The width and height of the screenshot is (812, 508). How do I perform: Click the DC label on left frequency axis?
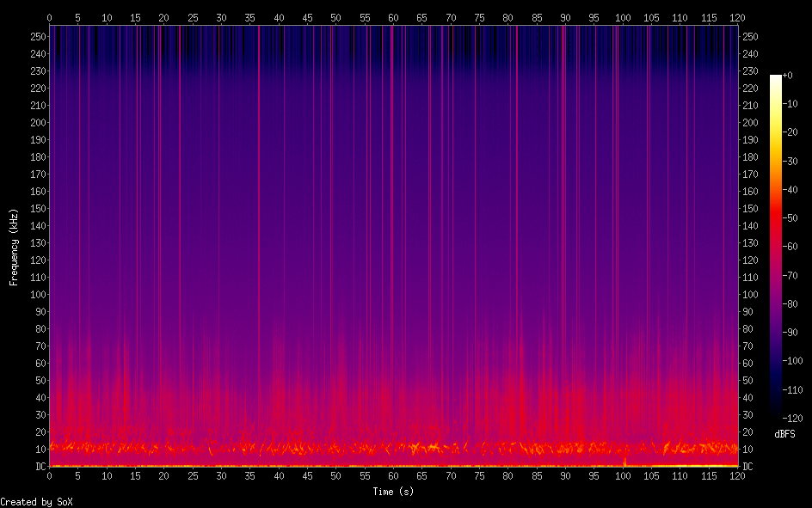(38, 467)
